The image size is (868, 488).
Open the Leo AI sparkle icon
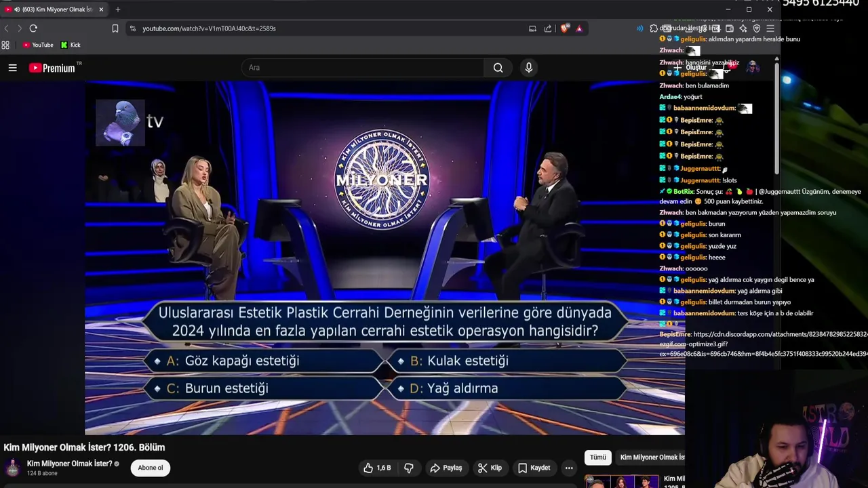pyautogui.click(x=743, y=28)
